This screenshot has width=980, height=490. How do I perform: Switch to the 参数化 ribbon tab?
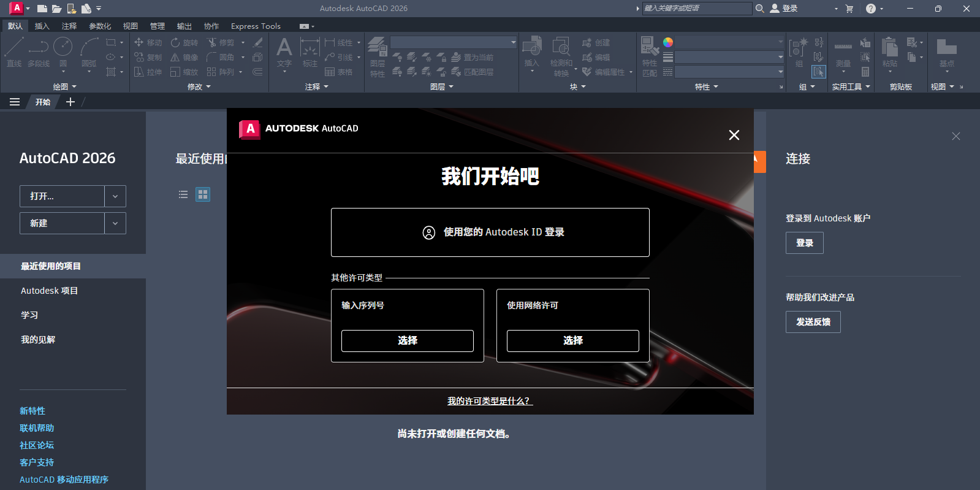coord(100,26)
